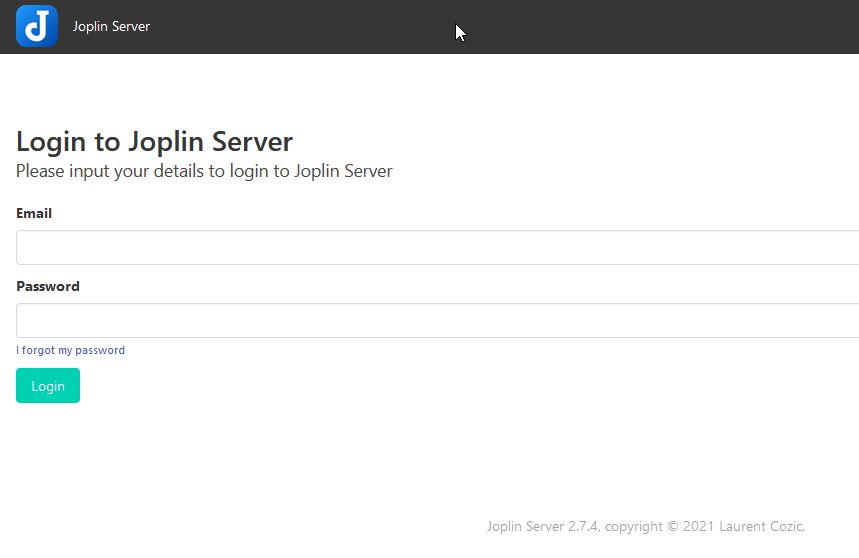Viewport: 859px width, 558px height.
Task: Click the word 'Server' in navbar title
Action: (x=130, y=26)
